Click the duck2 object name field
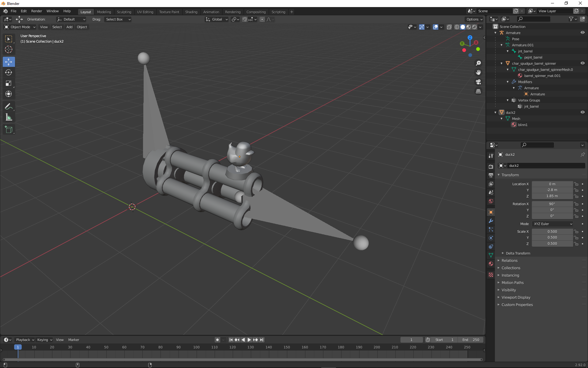 [546, 166]
